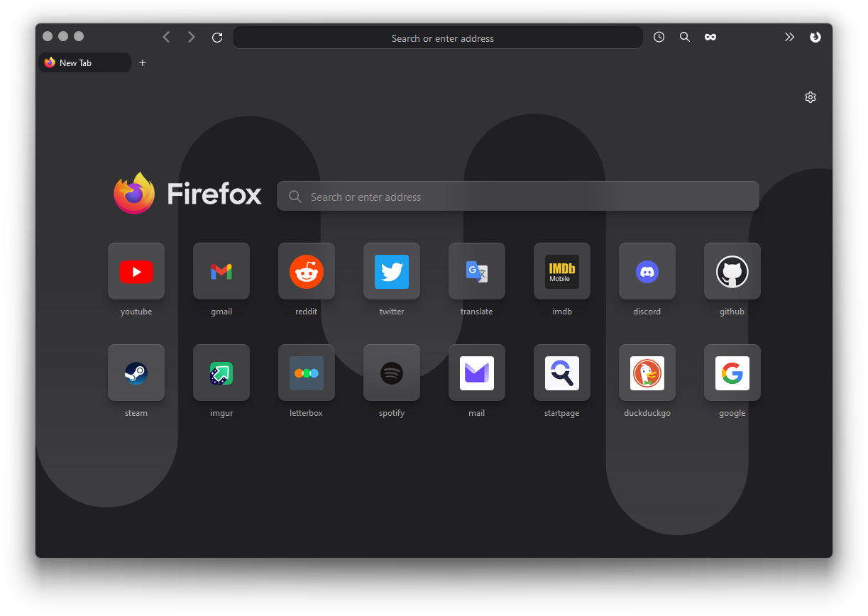Screen dimensions: 868x616
Task: Open the translate shortcut tile
Action: pos(477,271)
